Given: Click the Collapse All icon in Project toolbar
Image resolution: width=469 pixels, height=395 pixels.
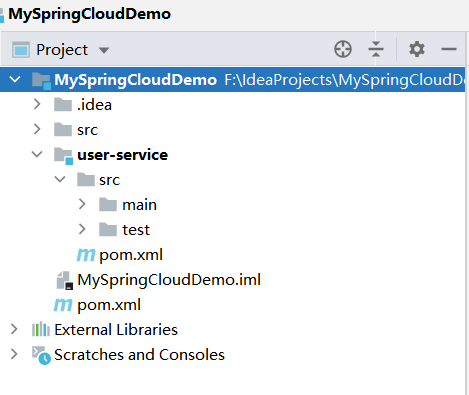Looking at the screenshot, I should (x=376, y=49).
